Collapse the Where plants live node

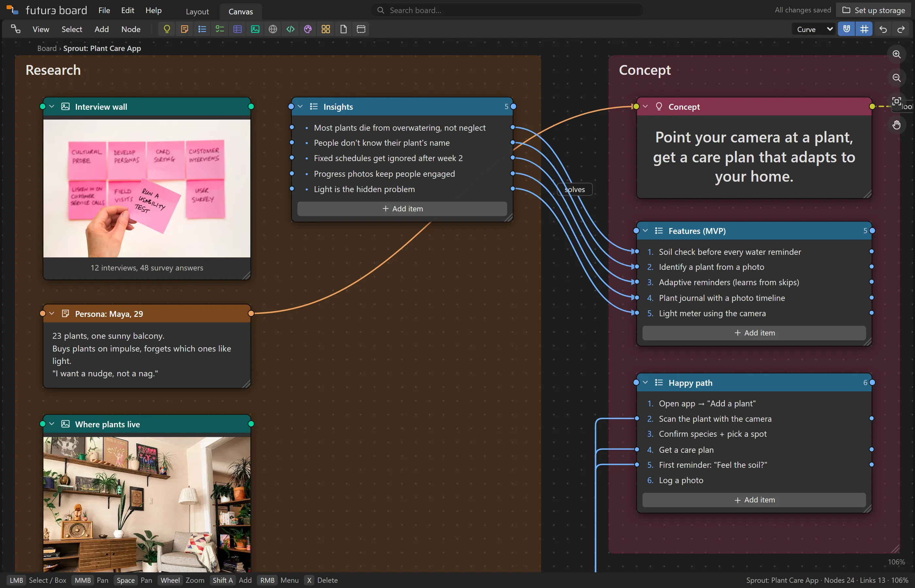[x=52, y=424]
